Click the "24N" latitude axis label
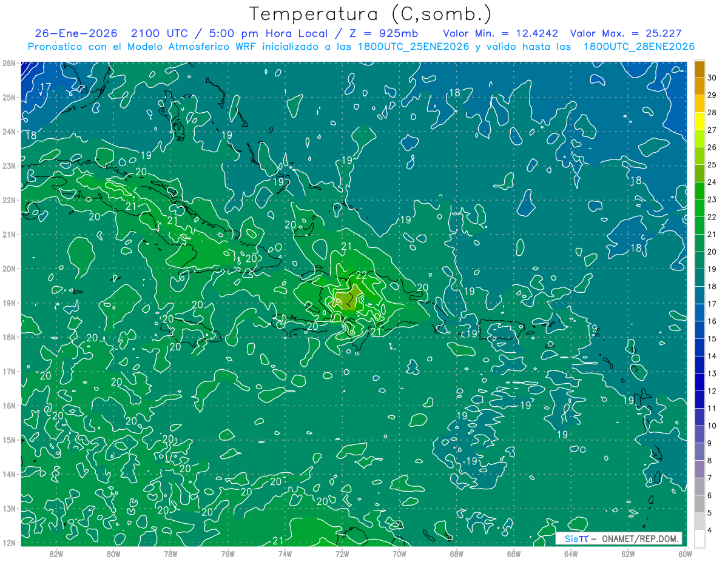 coord(9,132)
